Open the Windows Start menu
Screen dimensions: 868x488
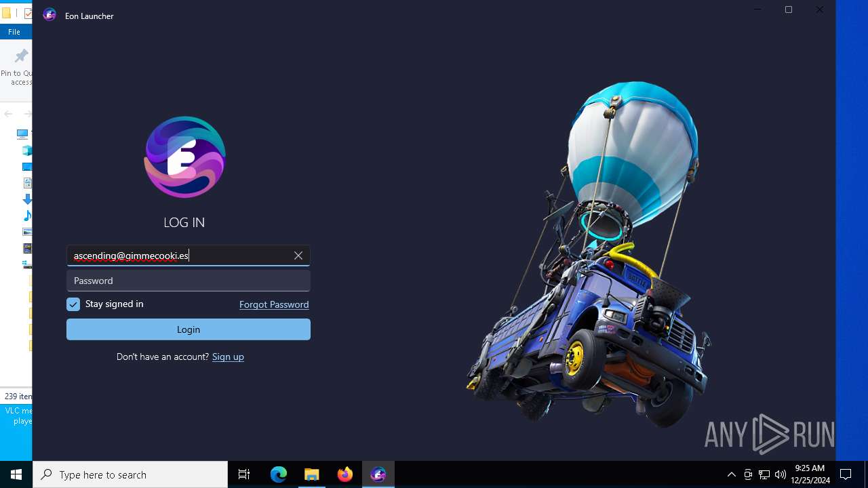(16, 474)
